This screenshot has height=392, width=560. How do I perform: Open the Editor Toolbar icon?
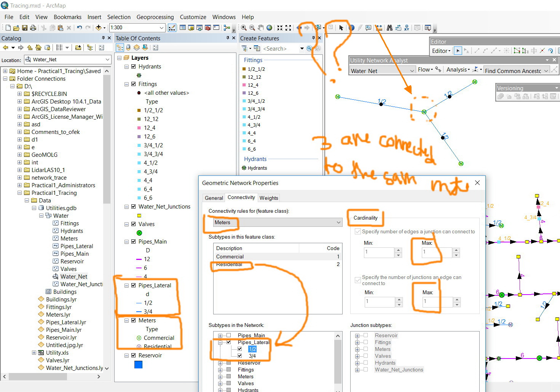(172, 28)
